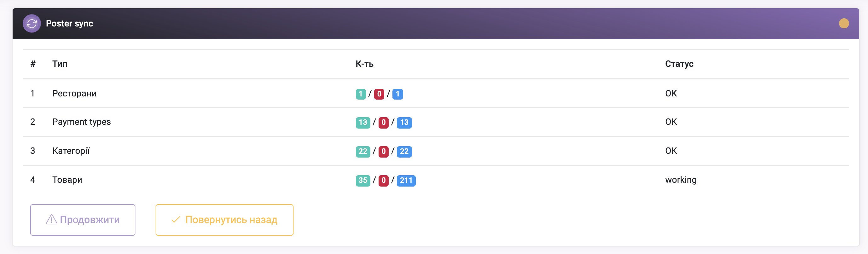Image resolution: width=868 pixels, height=254 pixels.
Task: Click the Тип column header
Action: coord(60,64)
